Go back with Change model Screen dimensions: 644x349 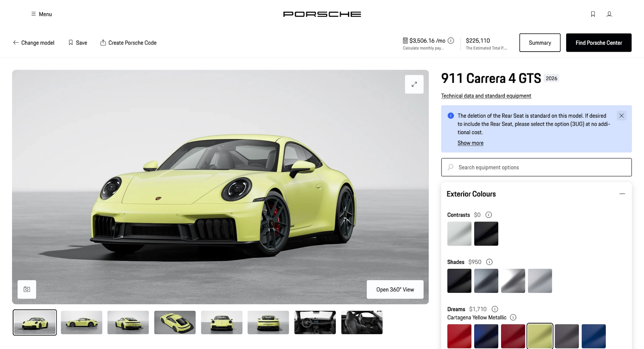(34, 43)
